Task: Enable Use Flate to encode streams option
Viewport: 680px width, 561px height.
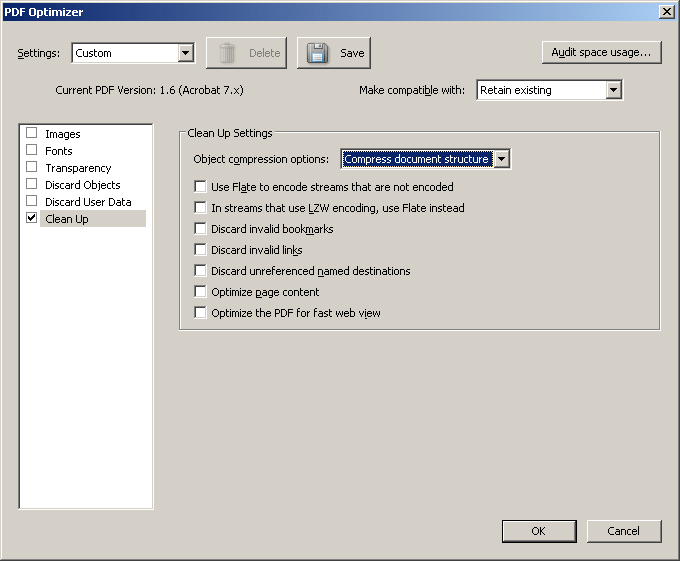Action: pos(200,186)
